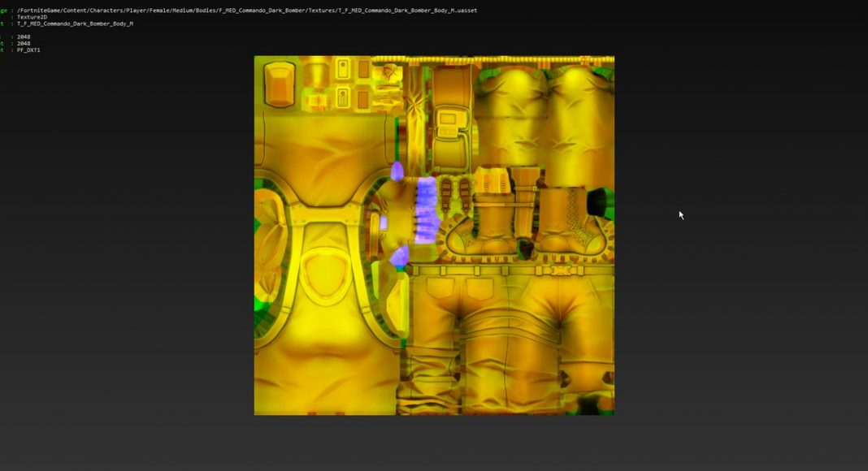Screen dimensions: 868x471
Task: Click the upper 2048 dimension value
Action: click(24, 37)
